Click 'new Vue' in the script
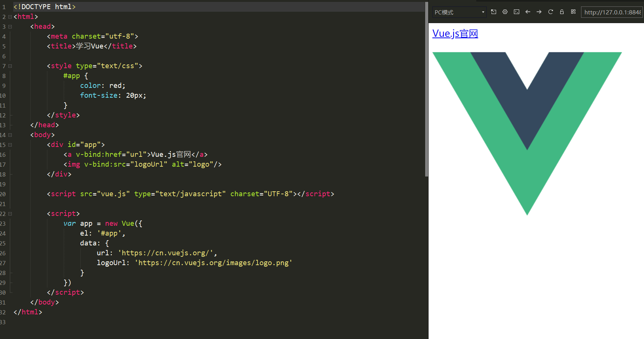Image resolution: width=644 pixels, height=339 pixels. 119,223
